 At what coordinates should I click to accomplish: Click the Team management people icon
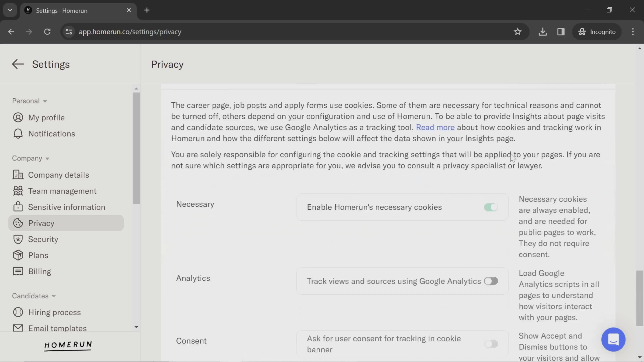[x=18, y=191]
